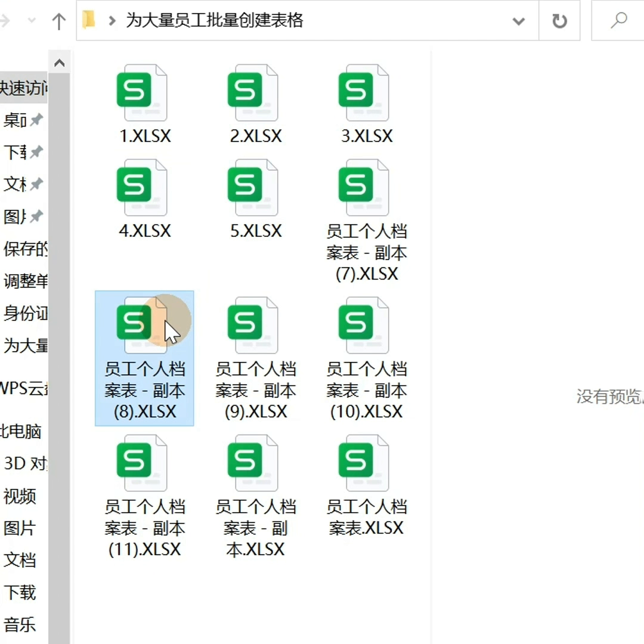Open the address bar history dropdown

(518, 20)
